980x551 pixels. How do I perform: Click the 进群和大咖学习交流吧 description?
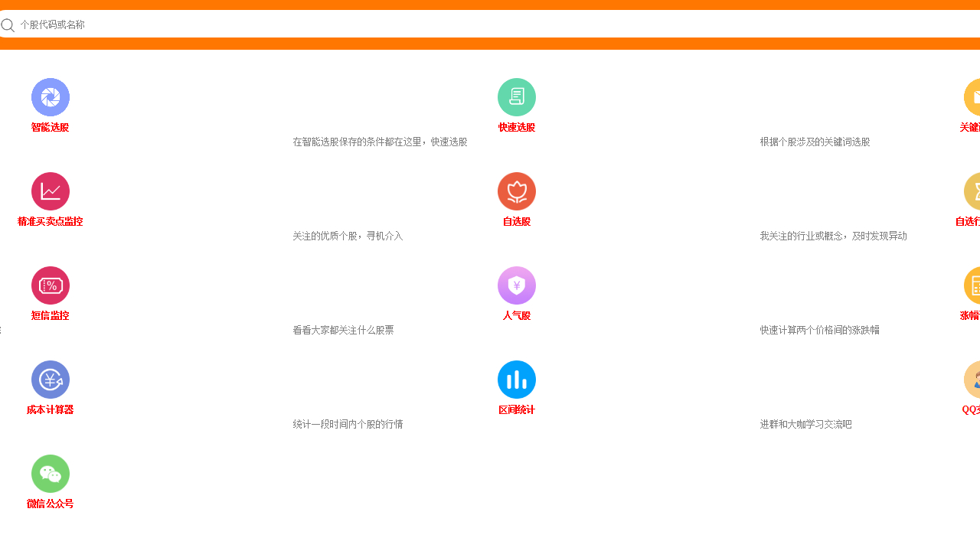tap(805, 424)
